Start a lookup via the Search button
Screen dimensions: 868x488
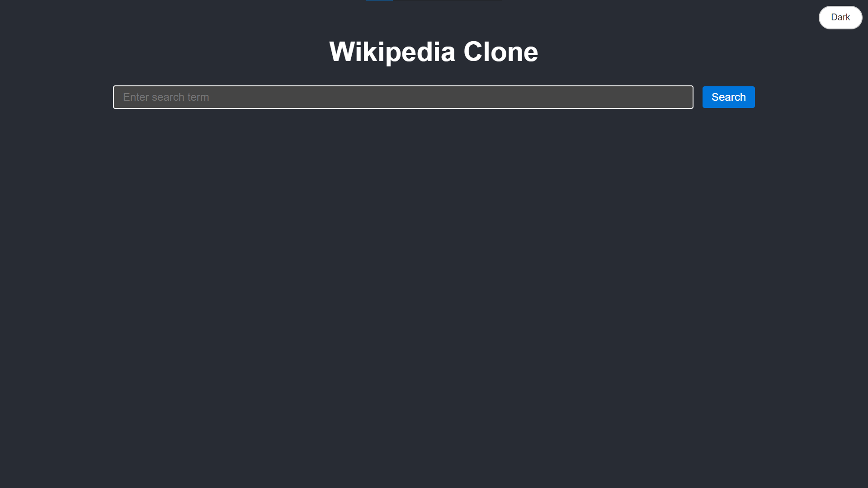[728, 97]
